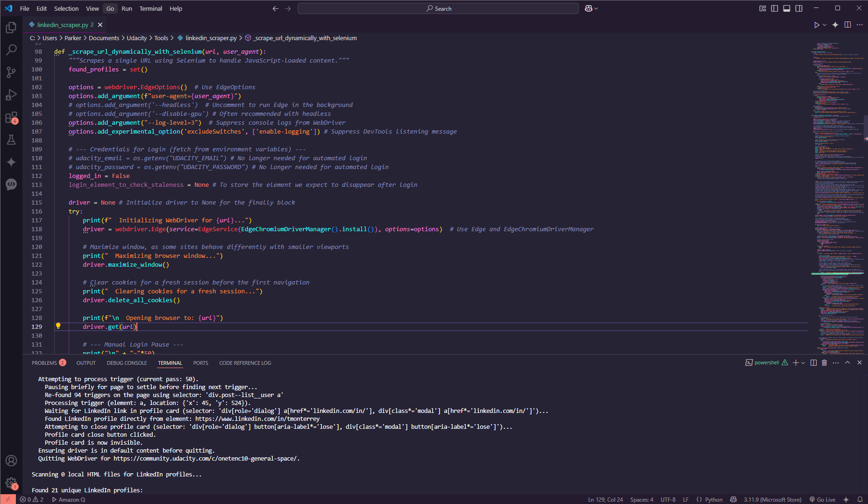Viewport: 868px width, 504px height.
Task: Open the launch profile dropdown arrow
Action: click(803, 363)
